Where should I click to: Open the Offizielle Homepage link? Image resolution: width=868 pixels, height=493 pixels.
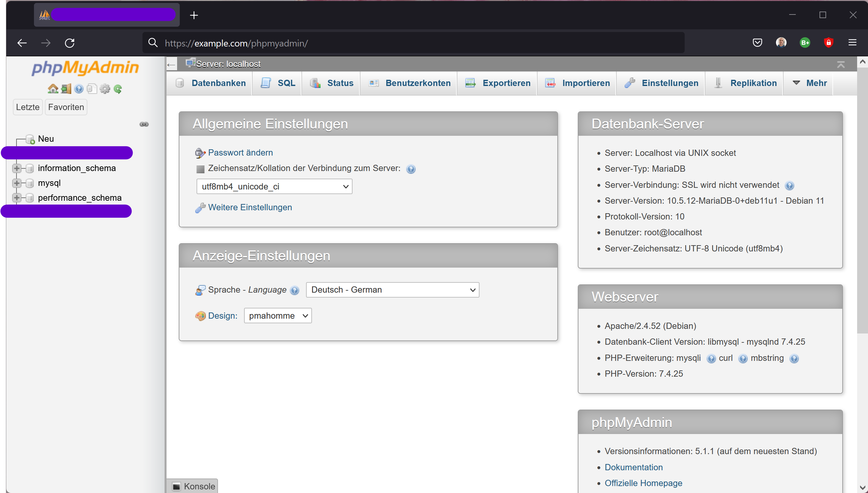pyautogui.click(x=643, y=483)
